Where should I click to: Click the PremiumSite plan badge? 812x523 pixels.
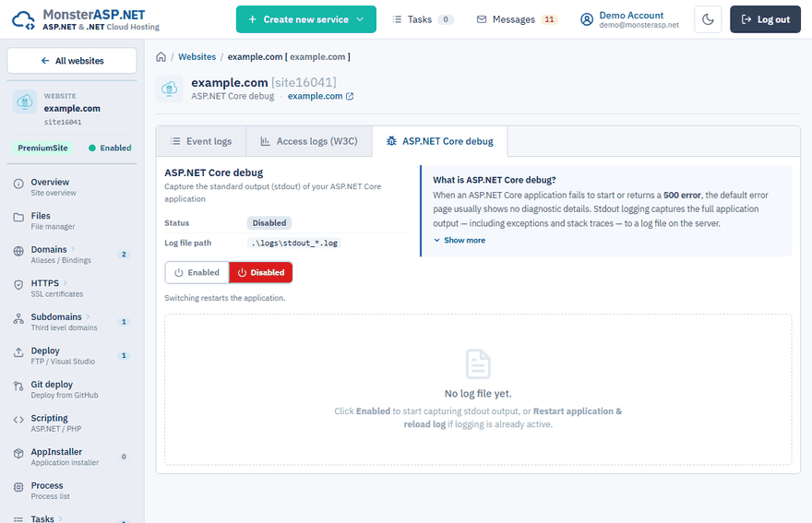coord(42,149)
